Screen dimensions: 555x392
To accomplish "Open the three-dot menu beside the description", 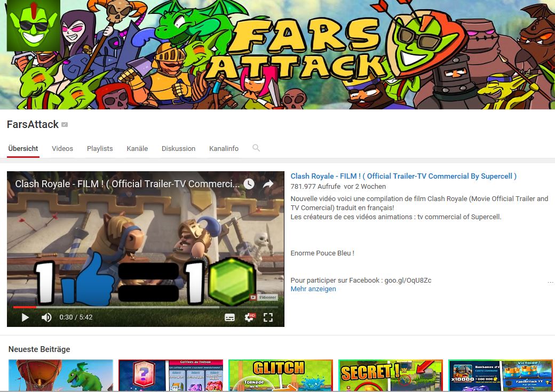I will [x=550, y=282].
